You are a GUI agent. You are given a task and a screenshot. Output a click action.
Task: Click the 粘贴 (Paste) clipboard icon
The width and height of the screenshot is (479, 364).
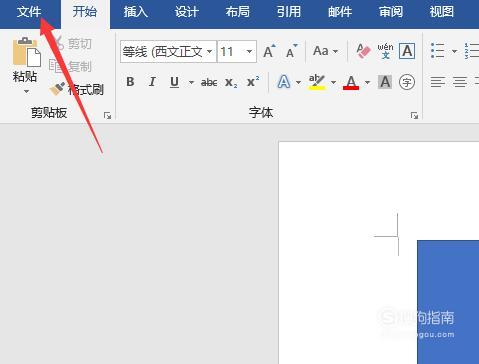[x=26, y=52]
